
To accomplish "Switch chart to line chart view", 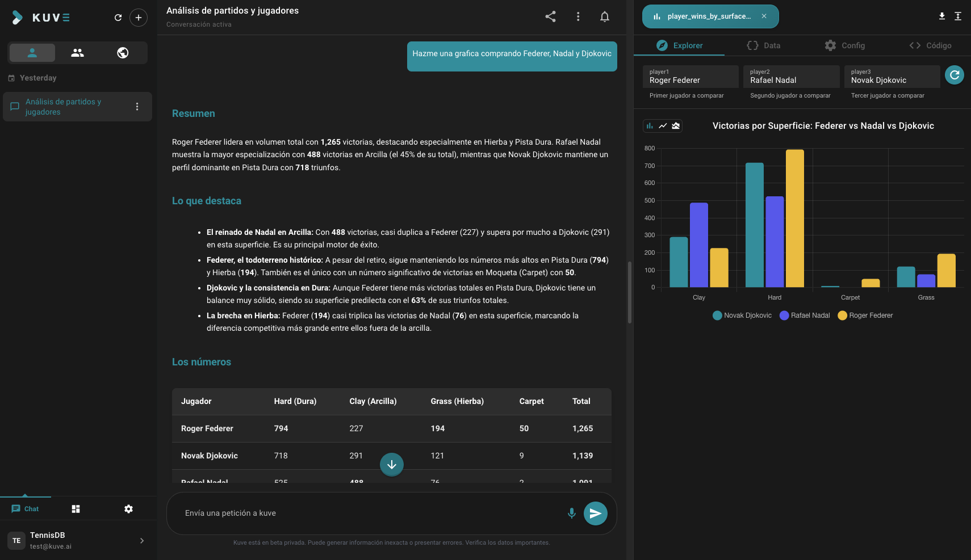I will click(663, 126).
